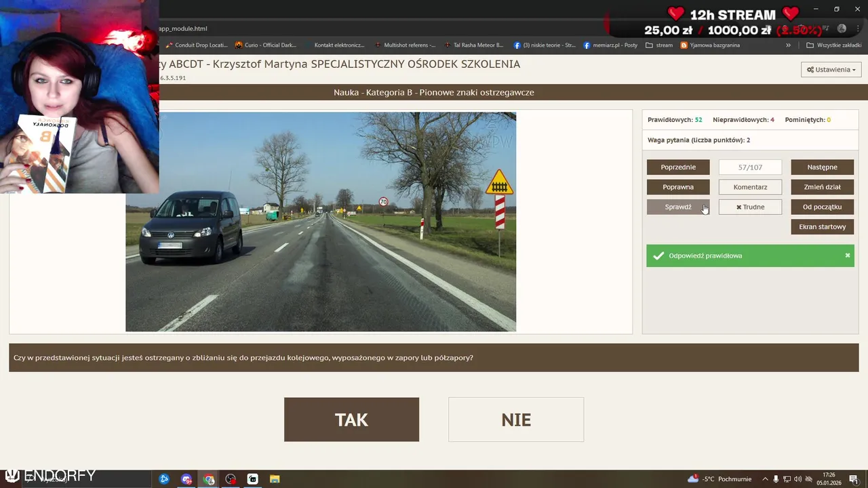Click the Poprzednie button
Viewport: 868px width, 488px height.
point(678,167)
